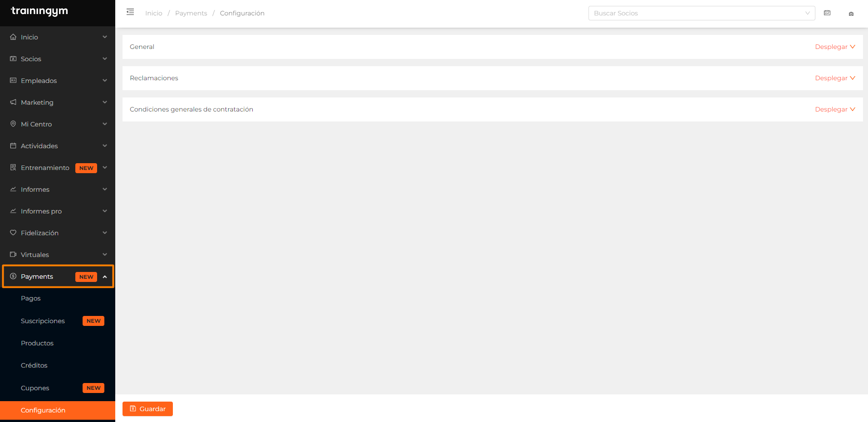The image size is (868, 422).
Task: Click the General section title
Action: 142,47
